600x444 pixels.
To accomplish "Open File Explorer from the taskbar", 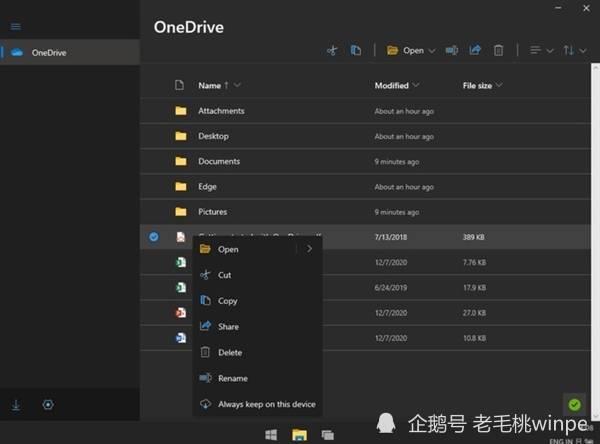I will [x=299, y=435].
